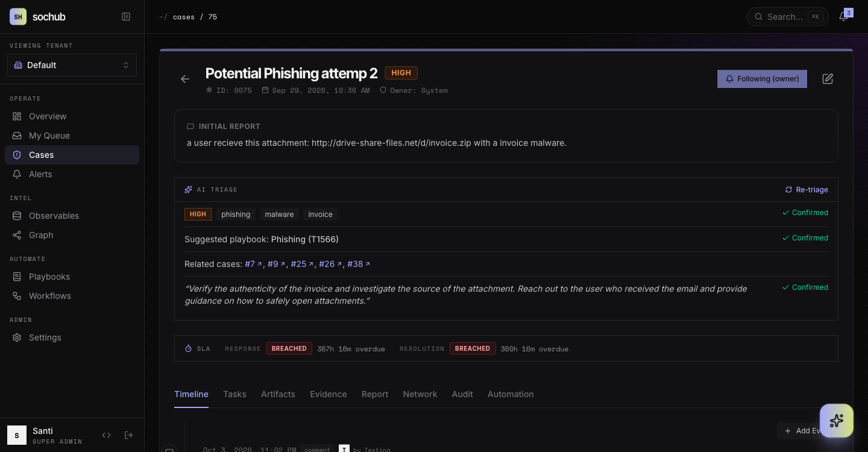The image size is (868, 452).
Task: Switch to the Artifacts tab
Action: point(278,394)
